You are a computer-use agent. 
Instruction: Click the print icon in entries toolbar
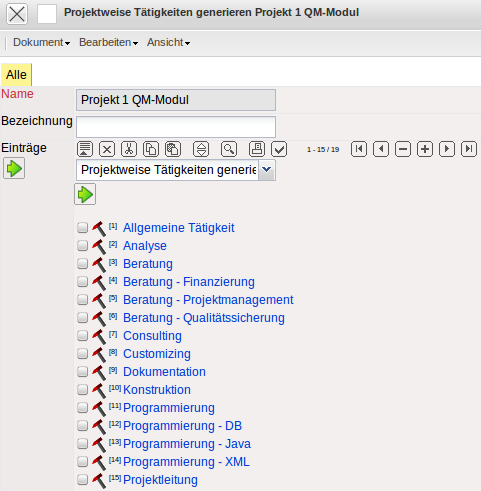pos(257,149)
